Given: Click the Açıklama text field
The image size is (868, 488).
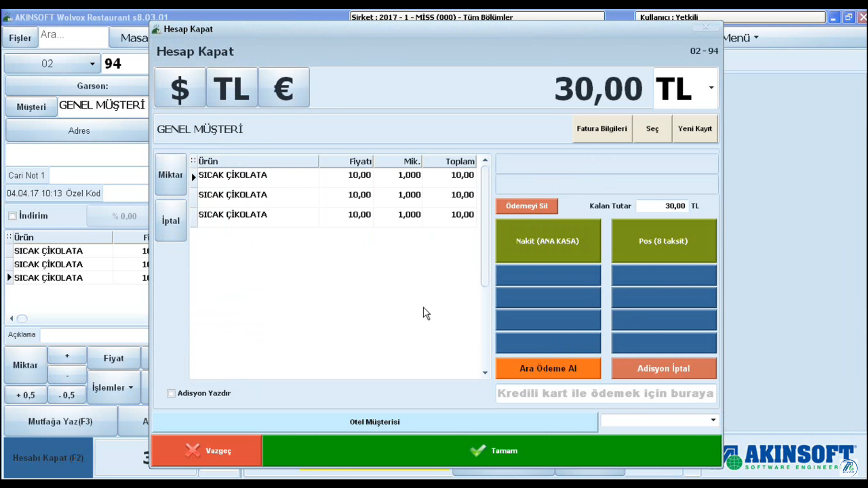Looking at the screenshot, I should (x=94, y=335).
